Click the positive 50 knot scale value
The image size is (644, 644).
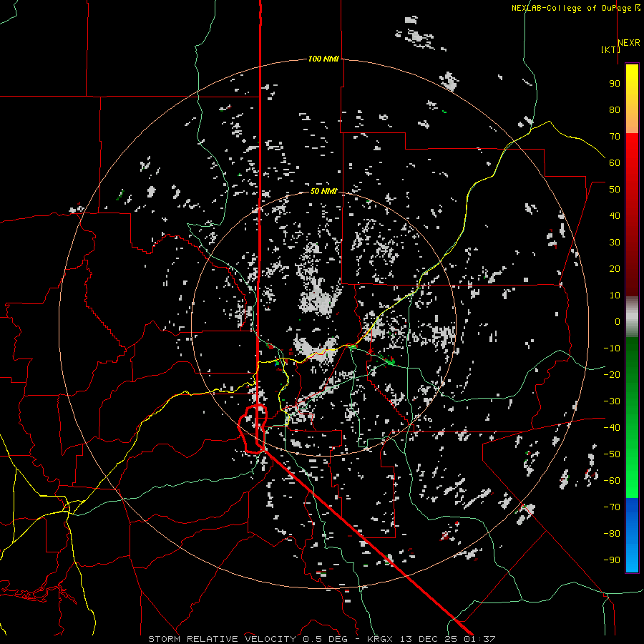[x=615, y=190]
